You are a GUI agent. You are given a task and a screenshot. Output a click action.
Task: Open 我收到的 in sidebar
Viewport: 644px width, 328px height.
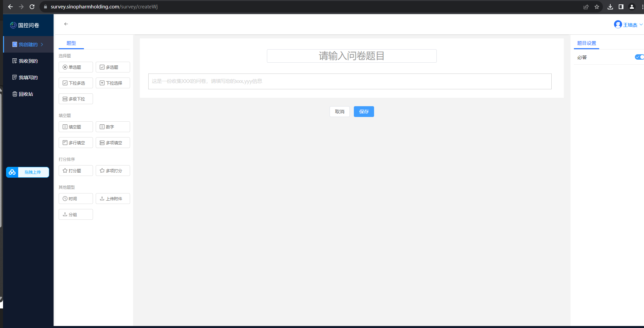click(28, 61)
